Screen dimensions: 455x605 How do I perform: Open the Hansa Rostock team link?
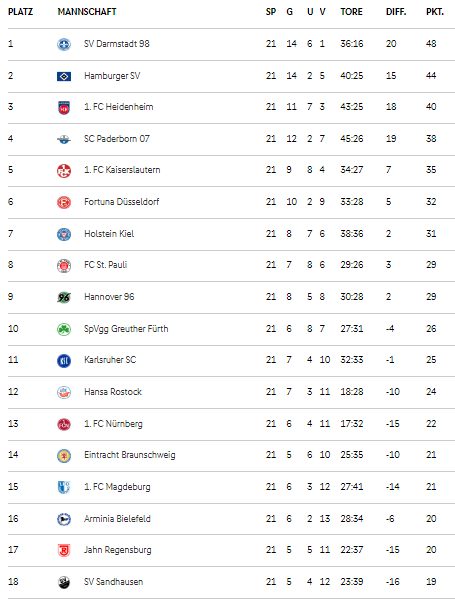[113, 392]
